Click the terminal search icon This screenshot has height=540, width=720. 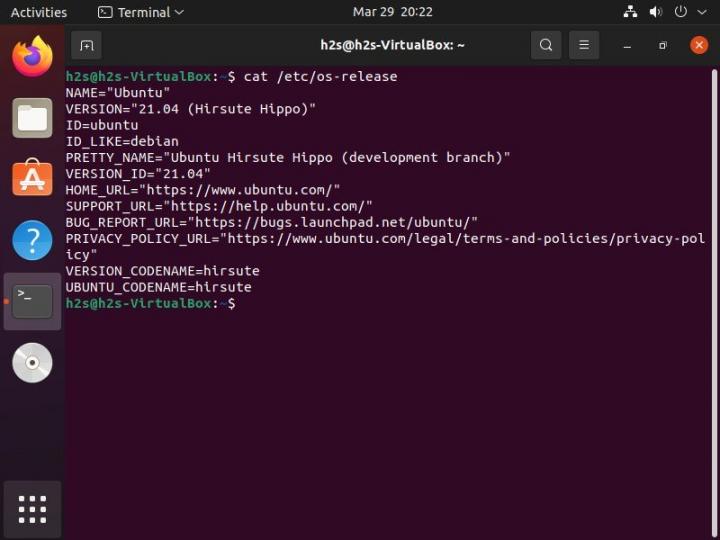[x=546, y=45]
